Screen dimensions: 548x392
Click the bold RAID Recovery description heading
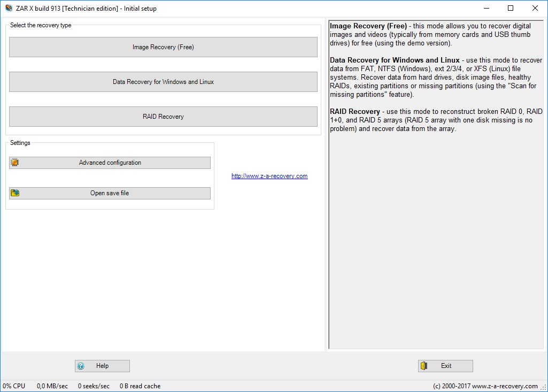click(355, 112)
